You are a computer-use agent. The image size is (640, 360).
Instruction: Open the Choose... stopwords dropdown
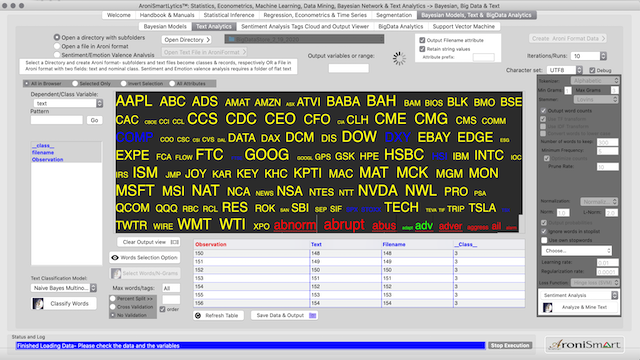[577, 251]
